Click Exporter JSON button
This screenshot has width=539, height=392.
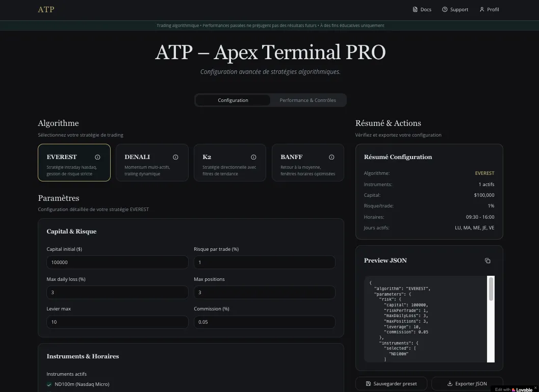pos(467,384)
